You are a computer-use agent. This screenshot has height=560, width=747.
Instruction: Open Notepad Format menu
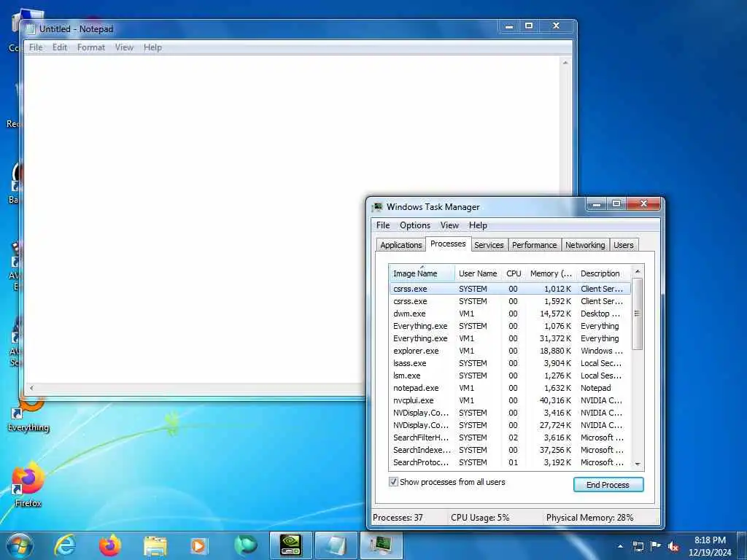coord(91,47)
